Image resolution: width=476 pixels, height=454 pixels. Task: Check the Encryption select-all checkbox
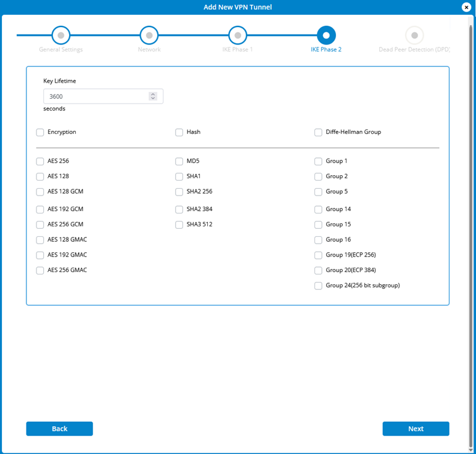(x=40, y=132)
